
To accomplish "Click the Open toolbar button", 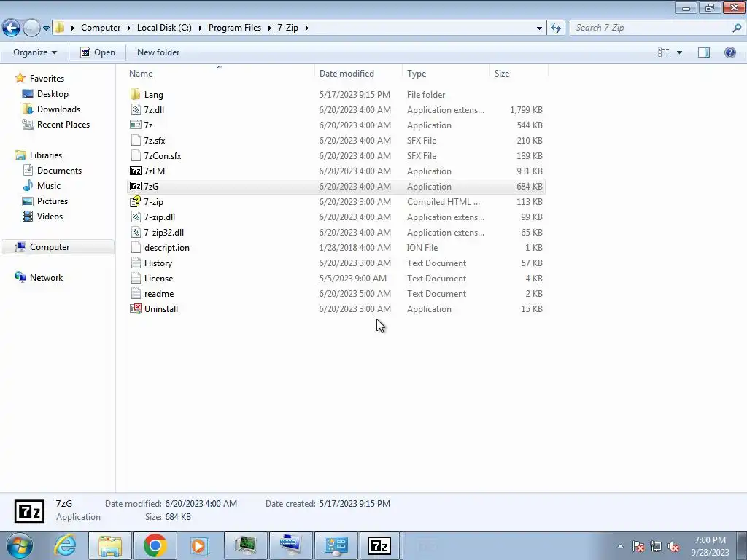I will [x=98, y=52].
